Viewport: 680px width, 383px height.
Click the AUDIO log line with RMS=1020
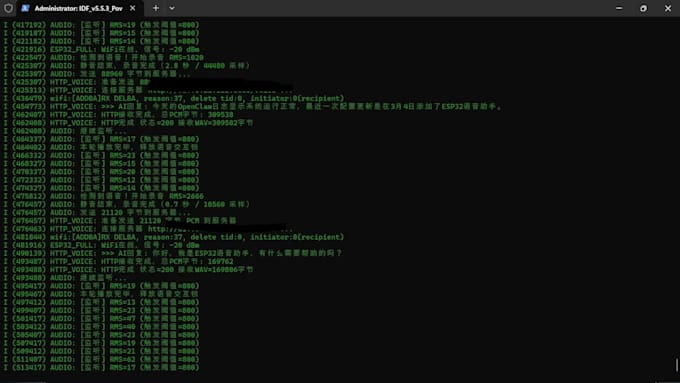coord(104,58)
